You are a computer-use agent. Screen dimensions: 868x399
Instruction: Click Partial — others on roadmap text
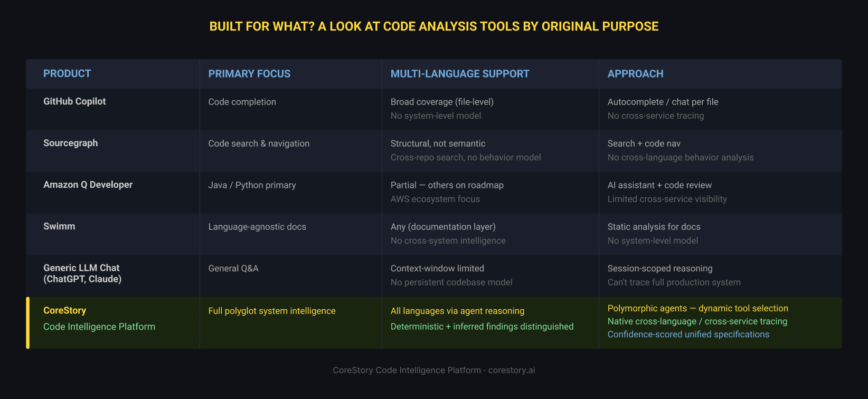(x=447, y=185)
